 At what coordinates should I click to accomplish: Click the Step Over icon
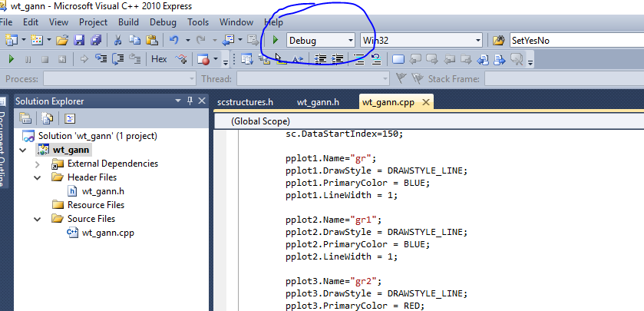pos(118,59)
